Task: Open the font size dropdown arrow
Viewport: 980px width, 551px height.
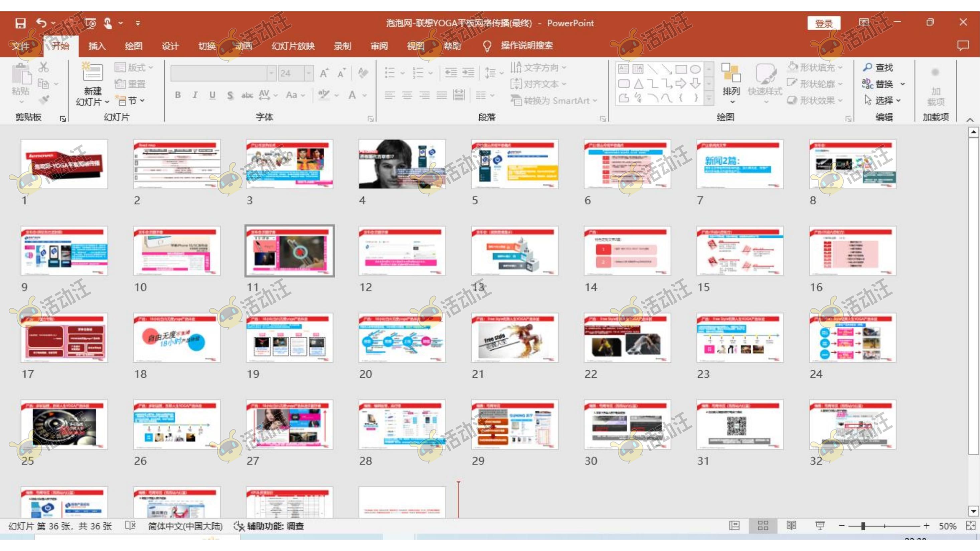Action: (309, 73)
